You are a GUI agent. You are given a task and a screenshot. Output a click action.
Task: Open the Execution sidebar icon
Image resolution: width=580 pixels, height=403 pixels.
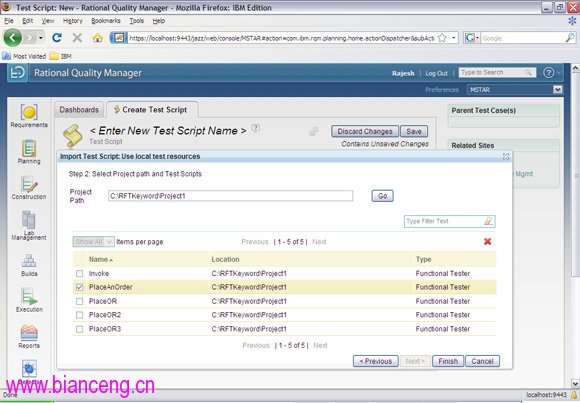pyautogui.click(x=29, y=297)
